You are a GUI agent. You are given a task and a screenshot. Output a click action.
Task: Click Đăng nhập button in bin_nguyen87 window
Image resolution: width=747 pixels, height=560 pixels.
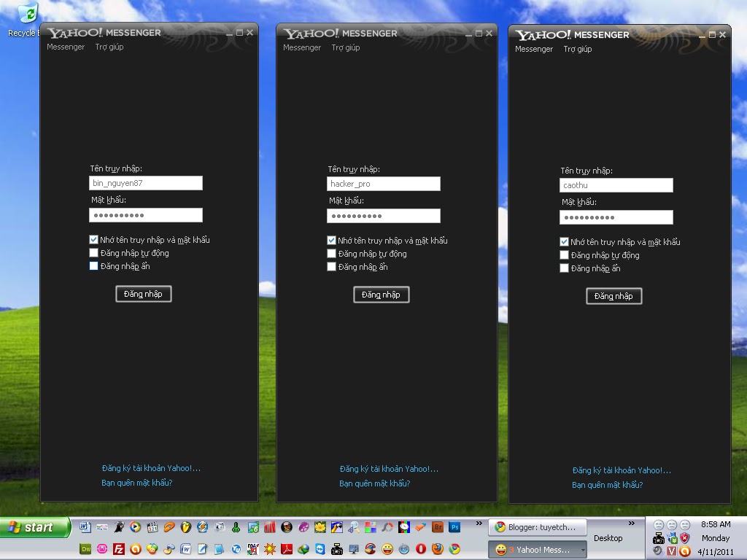(x=144, y=294)
